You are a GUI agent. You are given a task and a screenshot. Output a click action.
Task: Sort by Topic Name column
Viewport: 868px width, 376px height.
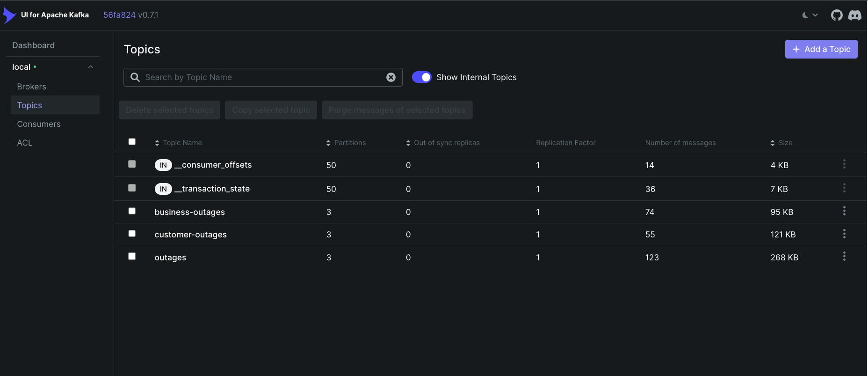(x=178, y=143)
